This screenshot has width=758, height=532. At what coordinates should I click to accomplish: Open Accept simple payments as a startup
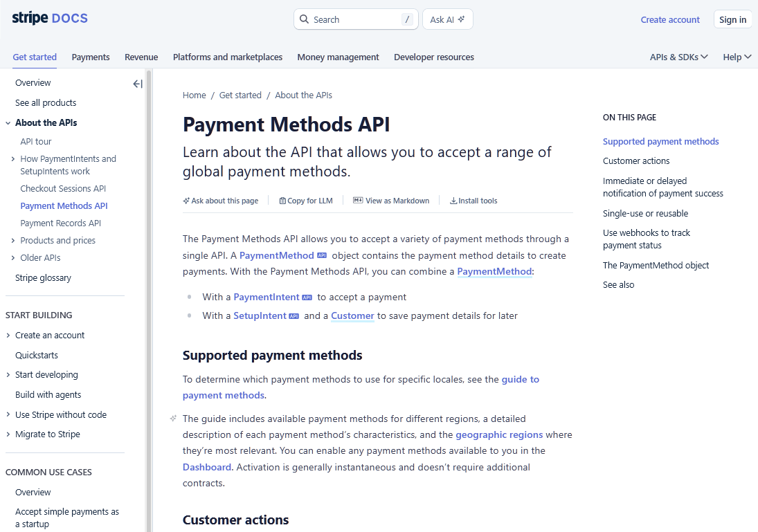point(66,518)
